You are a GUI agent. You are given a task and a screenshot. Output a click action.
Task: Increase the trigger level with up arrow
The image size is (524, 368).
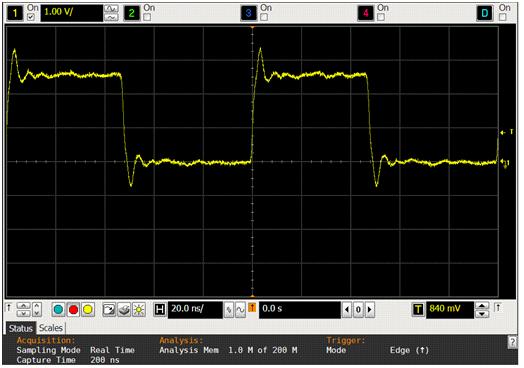[482, 305]
